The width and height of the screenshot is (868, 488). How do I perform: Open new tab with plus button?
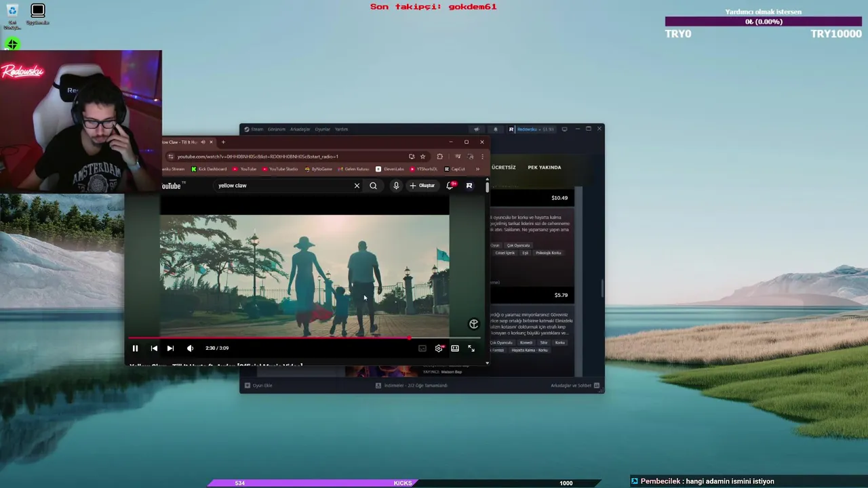[222, 142]
